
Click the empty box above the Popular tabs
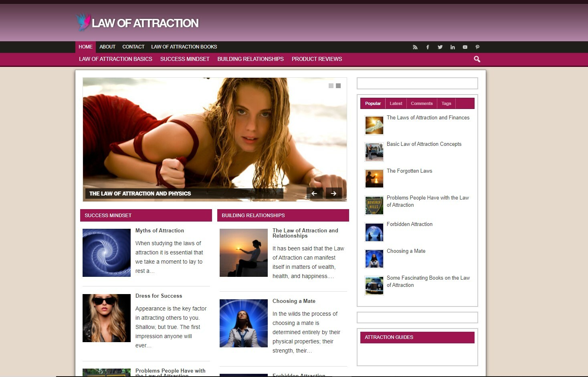pyautogui.click(x=417, y=83)
